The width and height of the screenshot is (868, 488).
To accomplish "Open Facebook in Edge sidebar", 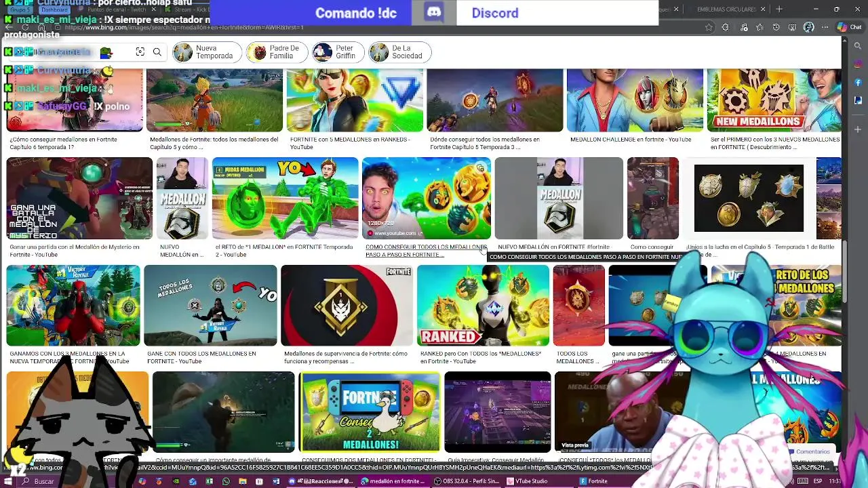I will (x=858, y=82).
